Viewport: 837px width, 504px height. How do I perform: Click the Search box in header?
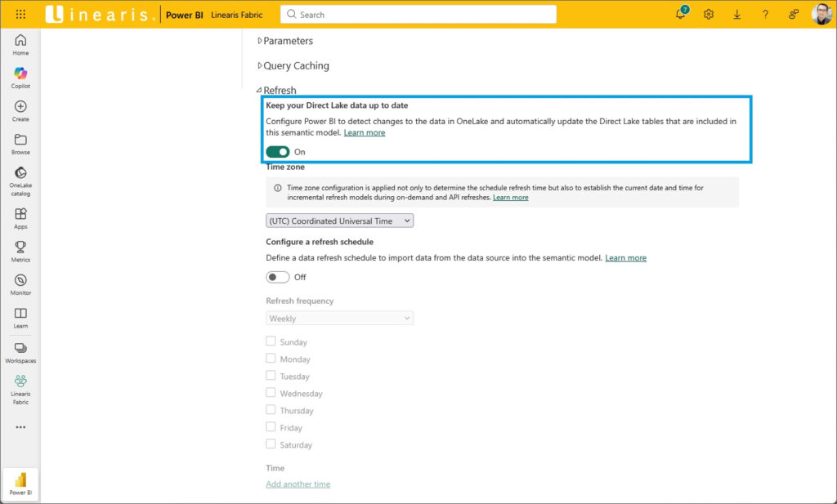[418, 14]
